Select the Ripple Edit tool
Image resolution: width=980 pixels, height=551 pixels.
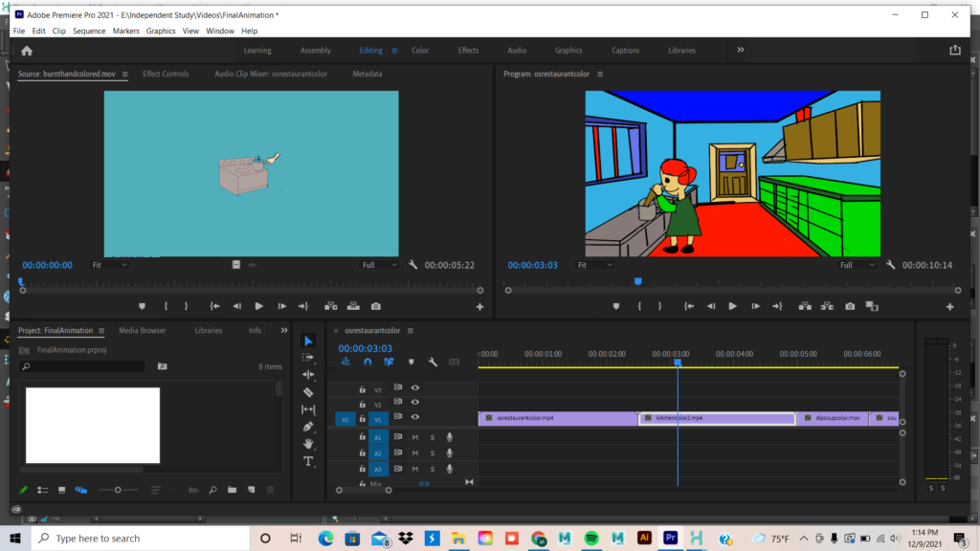308,375
